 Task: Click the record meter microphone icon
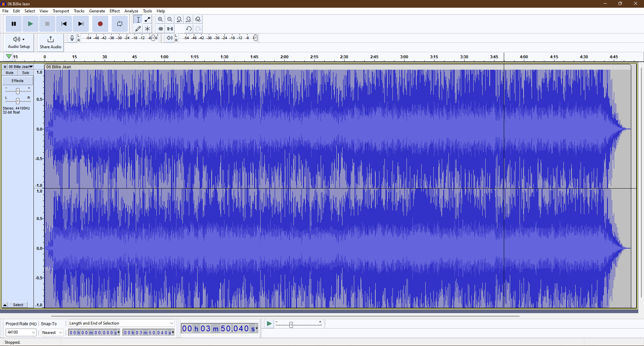point(72,38)
